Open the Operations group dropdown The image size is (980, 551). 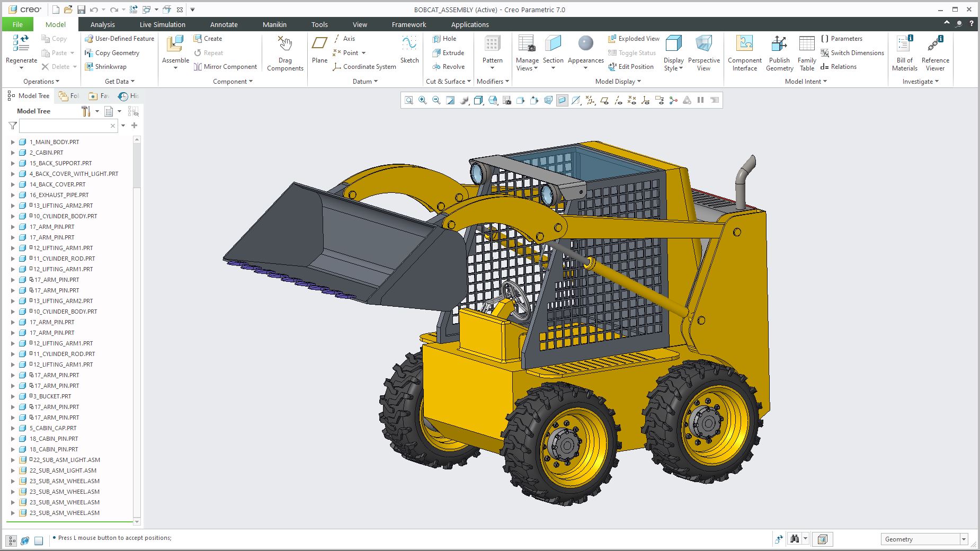[41, 82]
